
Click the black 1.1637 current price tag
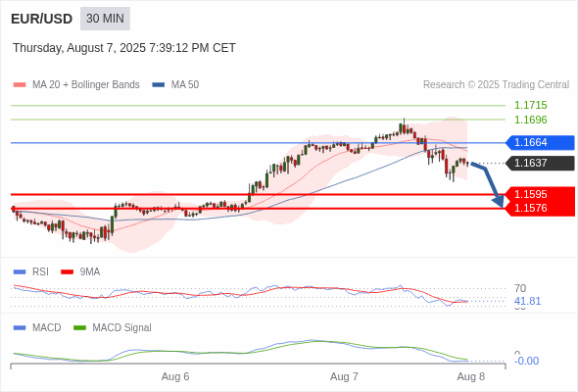[x=540, y=163]
